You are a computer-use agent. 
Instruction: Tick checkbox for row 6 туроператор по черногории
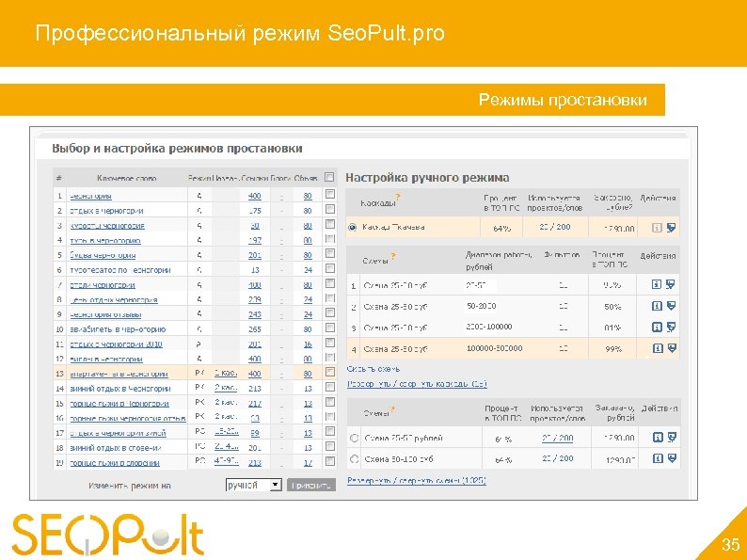(329, 268)
